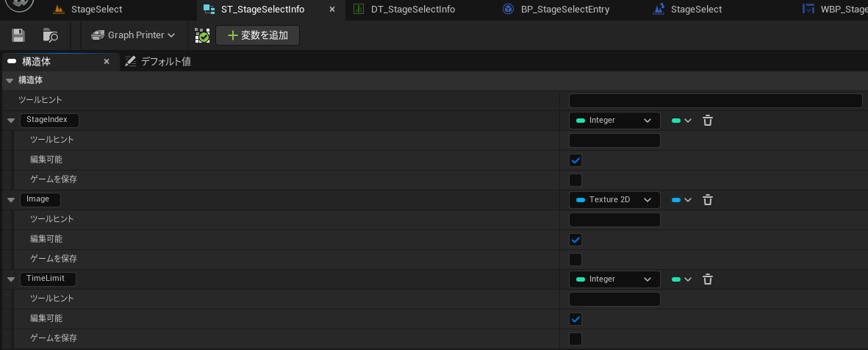Open StageIndex container type selector
Viewport: 868px width, 350px height.
681,121
